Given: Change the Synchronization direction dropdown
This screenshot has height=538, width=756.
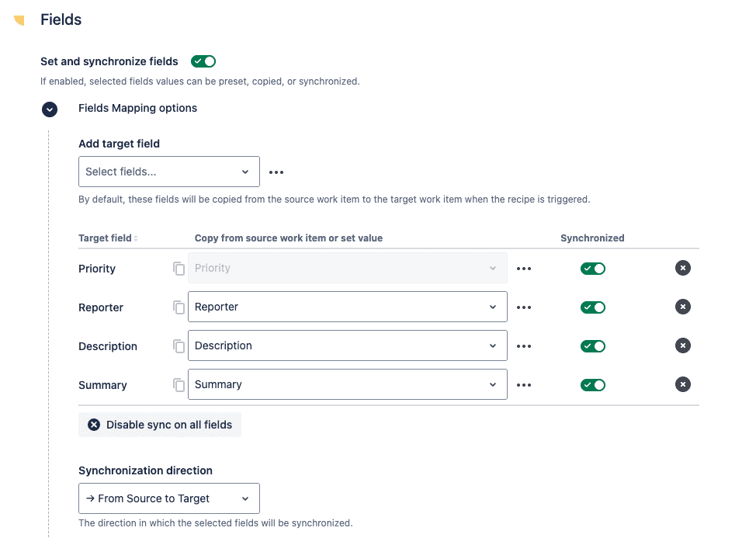Looking at the screenshot, I should (x=168, y=498).
